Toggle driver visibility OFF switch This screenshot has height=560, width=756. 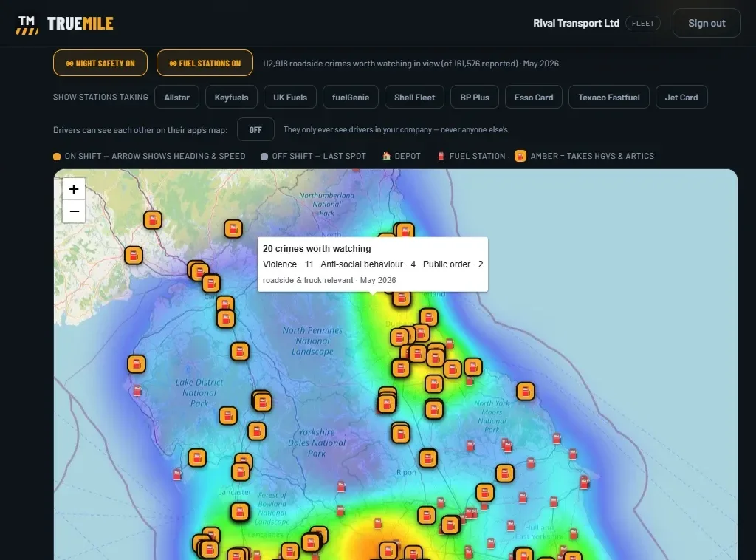(x=255, y=130)
